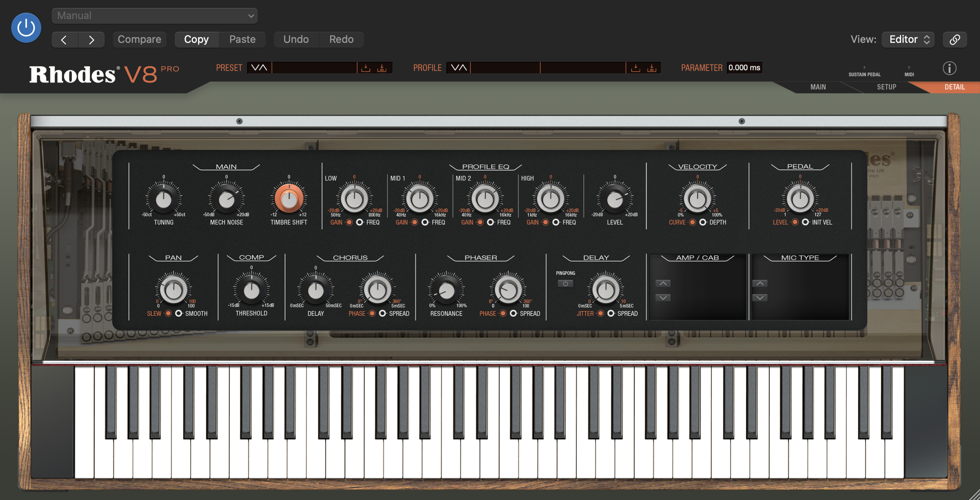Click the PRESET up/down browse arrows

(x=259, y=68)
